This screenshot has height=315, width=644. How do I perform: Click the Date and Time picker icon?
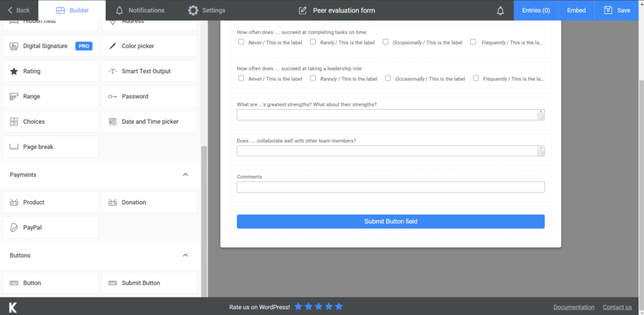tap(113, 121)
